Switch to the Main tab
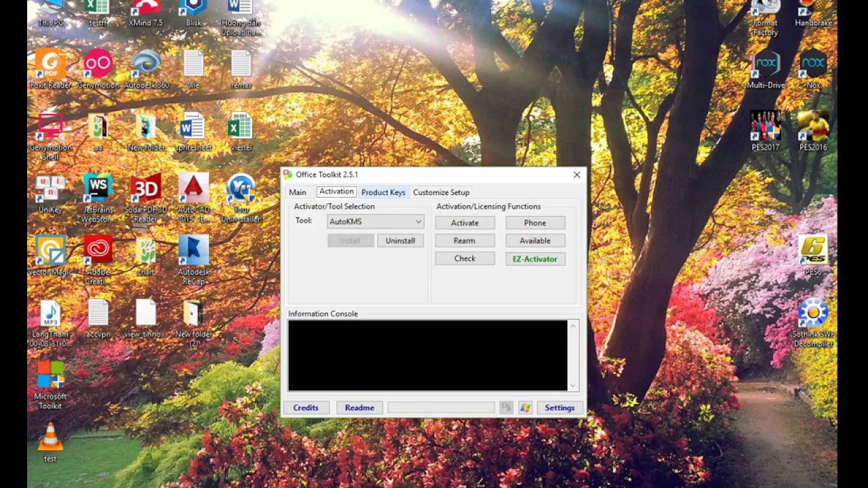Image resolution: width=868 pixels, height=488 pixels. (x=298, y=192)
